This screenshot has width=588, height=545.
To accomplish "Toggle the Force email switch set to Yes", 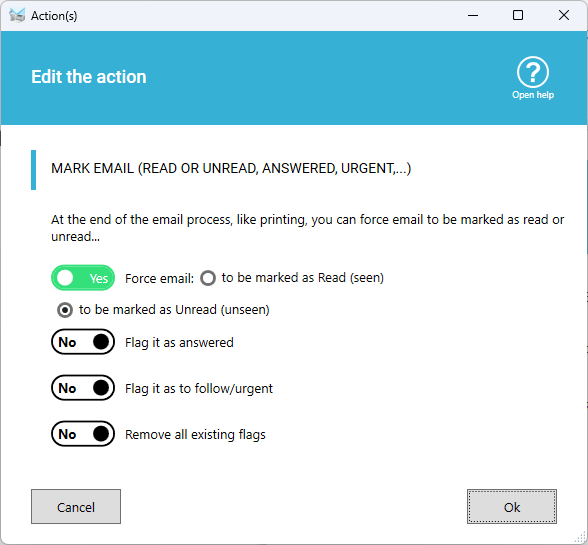I will [83, 278].
